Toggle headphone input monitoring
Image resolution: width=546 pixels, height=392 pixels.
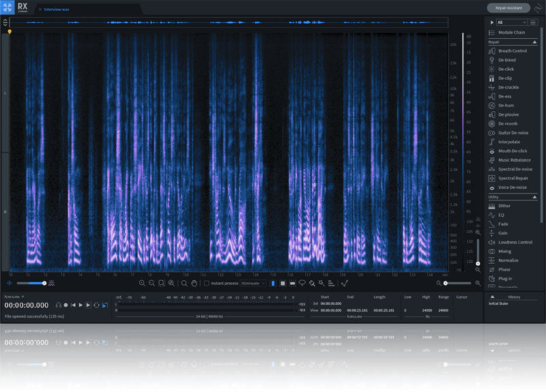tap(59, 305)
